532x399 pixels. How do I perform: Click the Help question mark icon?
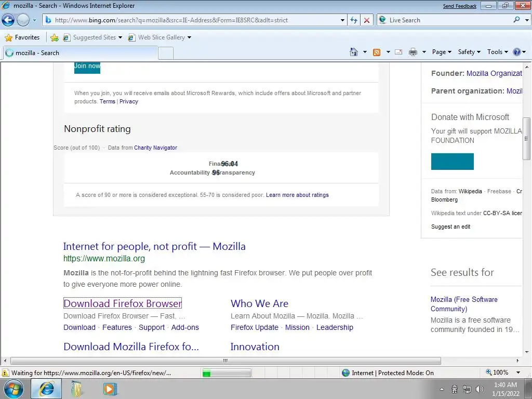[x=517, y=52]
